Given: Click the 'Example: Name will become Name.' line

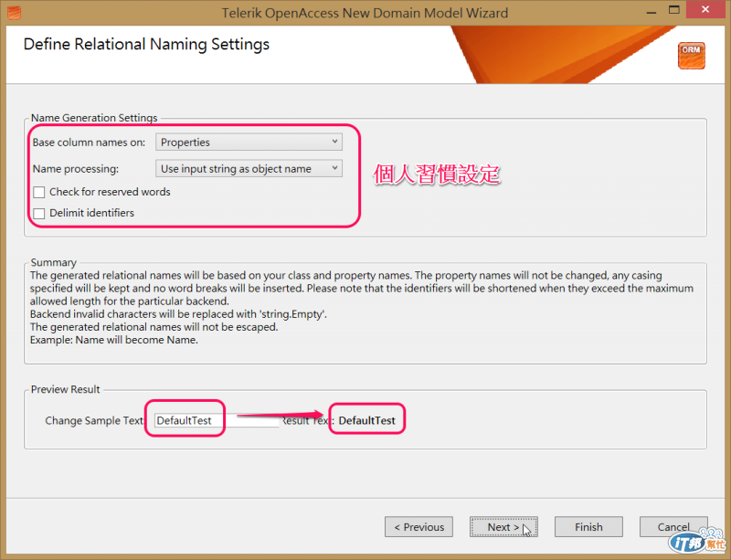Looking at the screenshot, I should [113, 340].
